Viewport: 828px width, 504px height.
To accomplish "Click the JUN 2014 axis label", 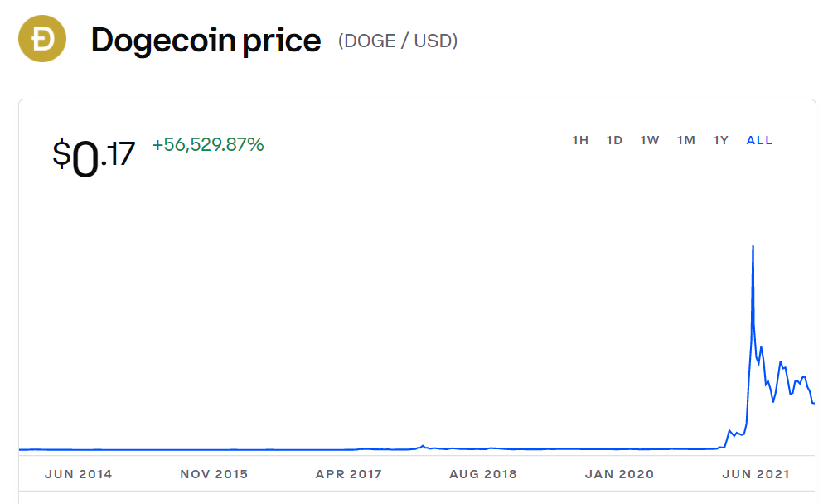I will coord(79,474).
